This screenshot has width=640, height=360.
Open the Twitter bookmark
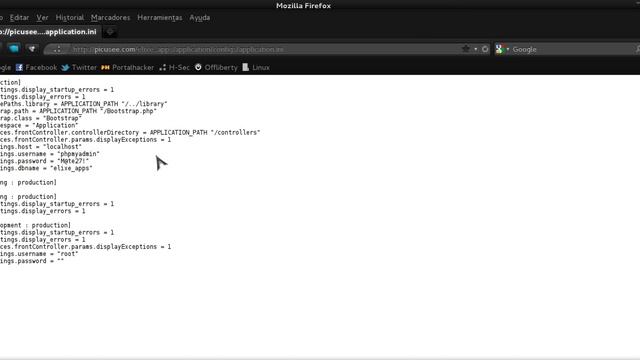[79, 67]
